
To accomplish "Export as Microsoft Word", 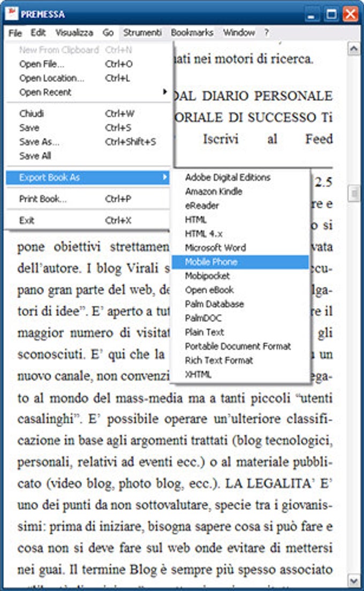I will click(240, 248).
